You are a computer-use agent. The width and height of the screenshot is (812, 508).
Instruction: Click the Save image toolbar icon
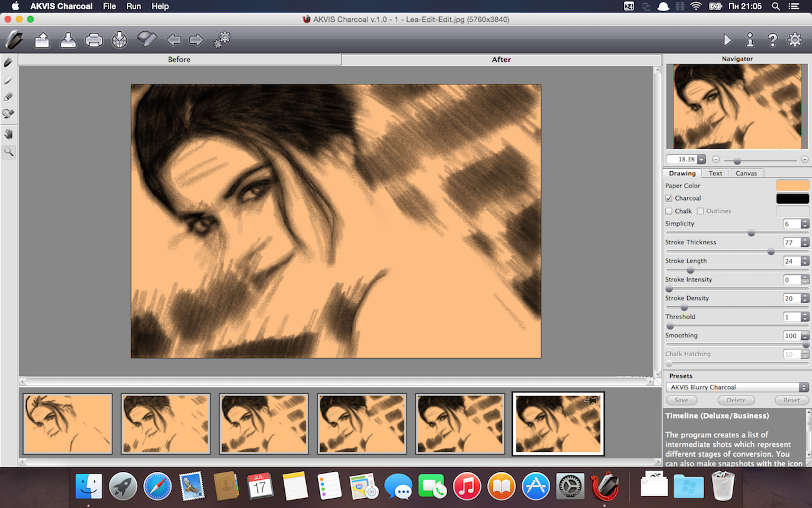[67, 41]
